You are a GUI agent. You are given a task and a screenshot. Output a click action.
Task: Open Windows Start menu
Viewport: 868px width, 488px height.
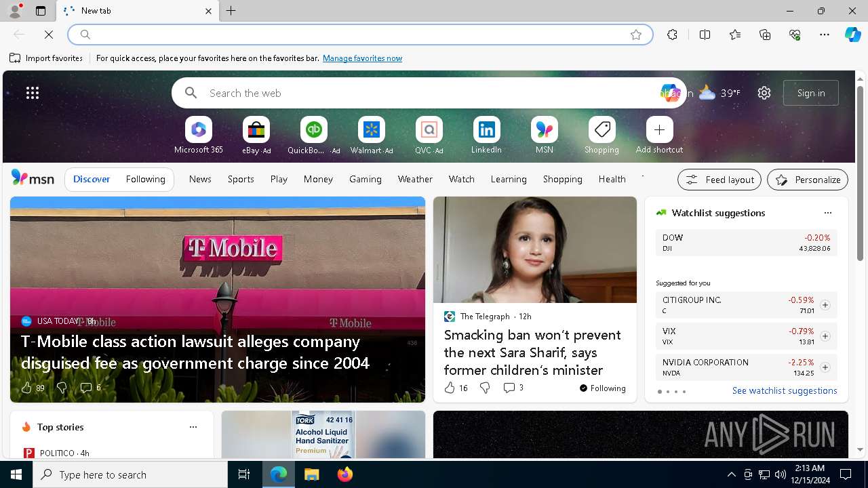[x=16, y=474]
